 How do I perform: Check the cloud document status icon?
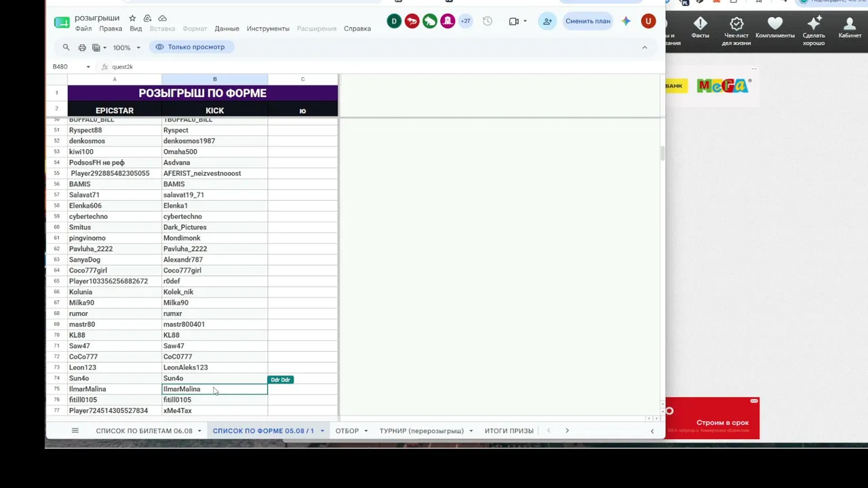pos(162,18)
